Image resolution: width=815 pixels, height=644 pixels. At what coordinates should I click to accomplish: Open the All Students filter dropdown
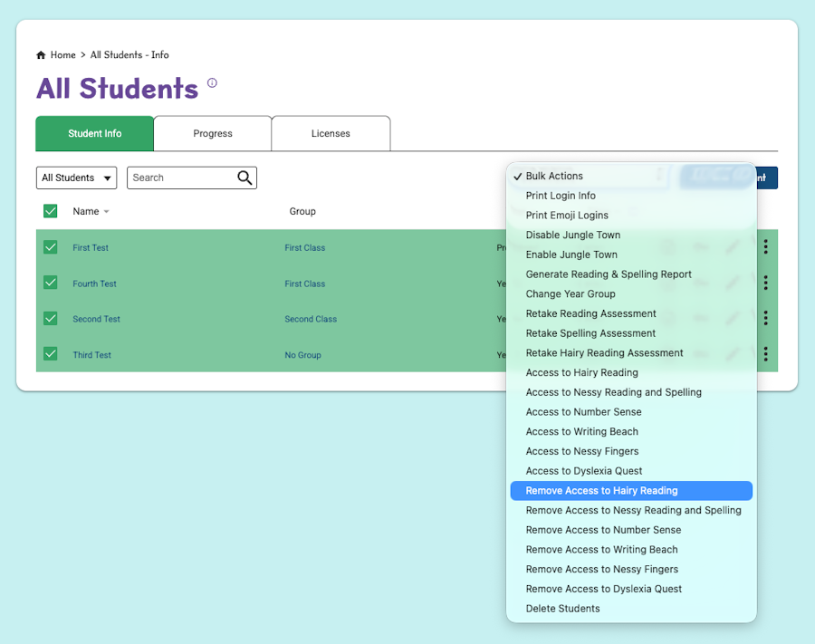click(76, 178)
